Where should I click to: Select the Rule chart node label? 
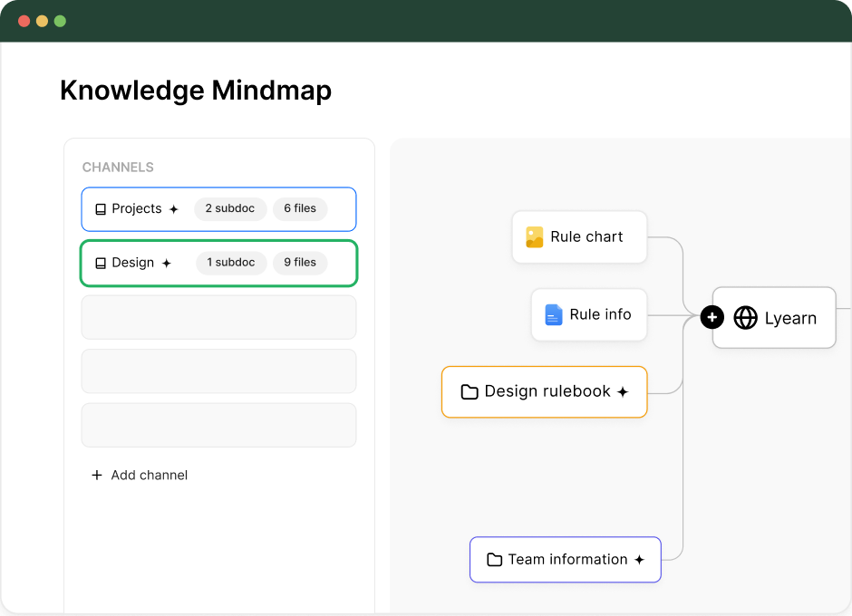point(586,236)
